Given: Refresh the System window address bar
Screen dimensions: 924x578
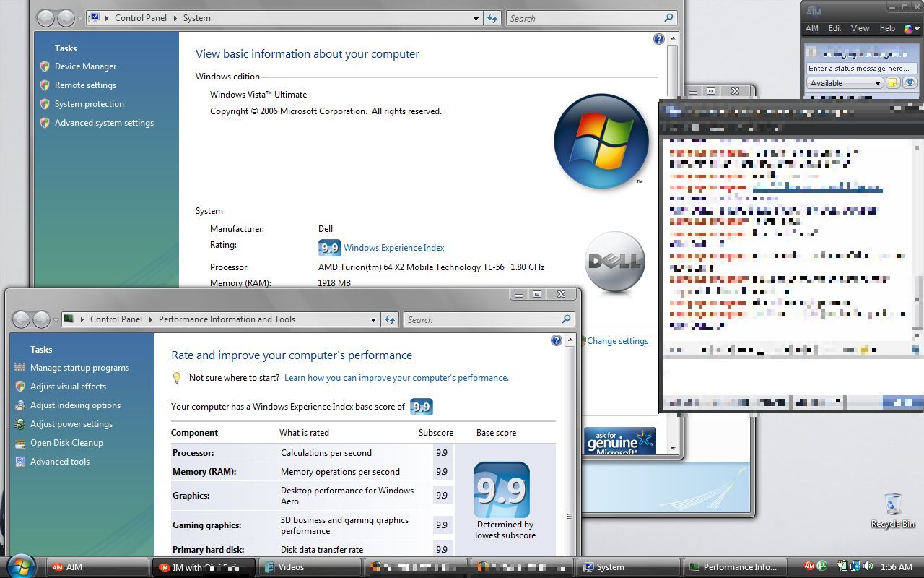Looking at the screenshot, I should [x=492, y=18].
